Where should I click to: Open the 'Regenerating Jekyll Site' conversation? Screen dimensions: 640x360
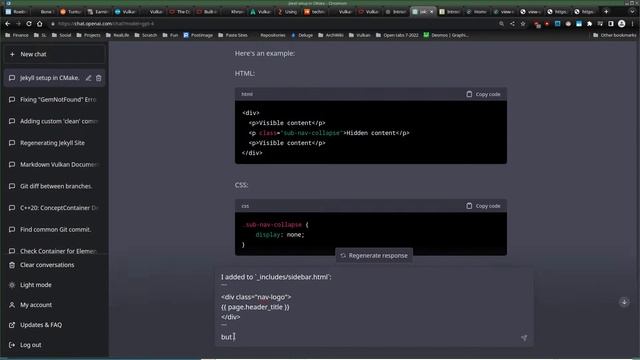tap(54, 143)
